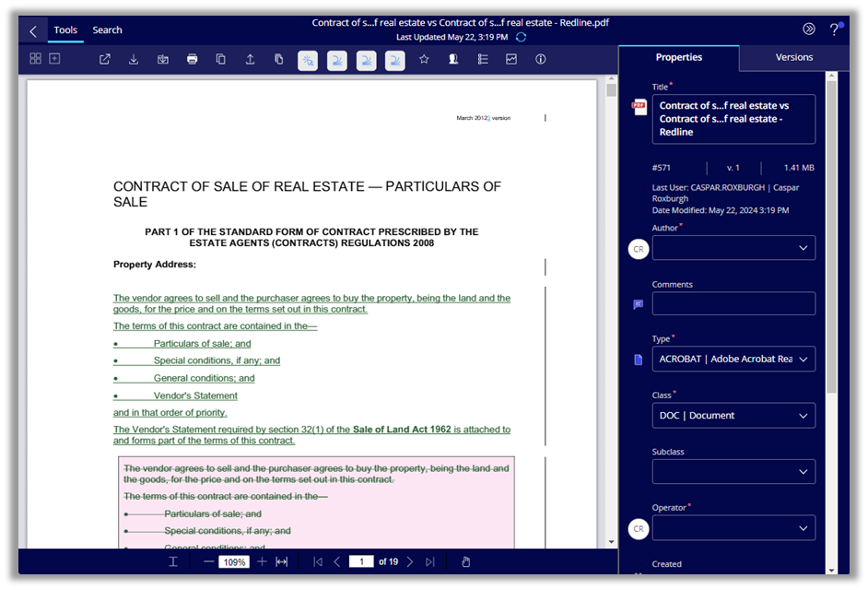The width and height of the screenshot is (868, 590).
Task: Zoom in using the plus control
Action: [x=262, y=561]
